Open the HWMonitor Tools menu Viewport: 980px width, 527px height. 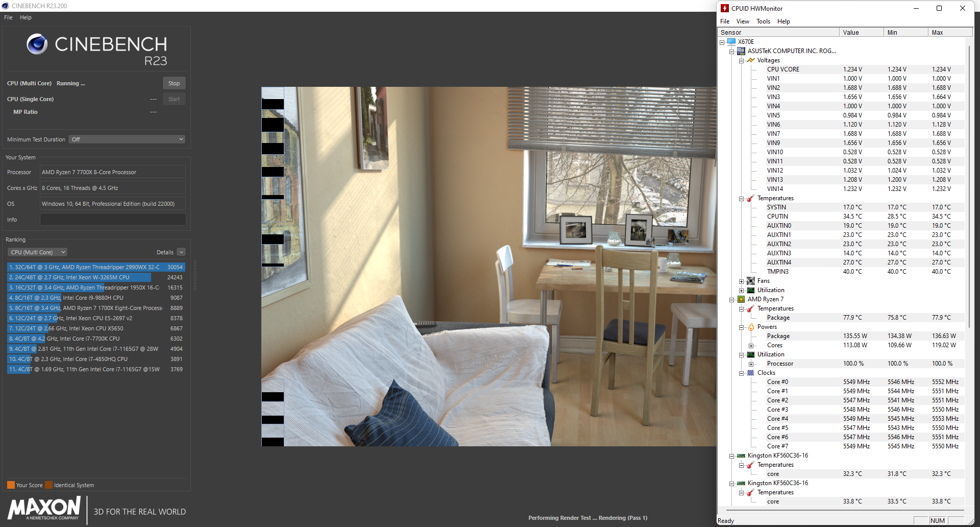pyautogui.click(x=763, y=21)
